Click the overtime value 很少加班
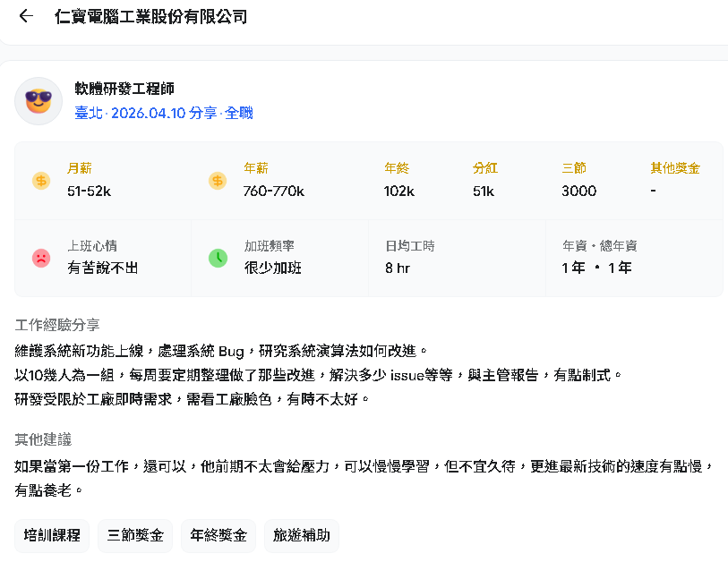The image size is (728, 562). (x=273, y=268)
